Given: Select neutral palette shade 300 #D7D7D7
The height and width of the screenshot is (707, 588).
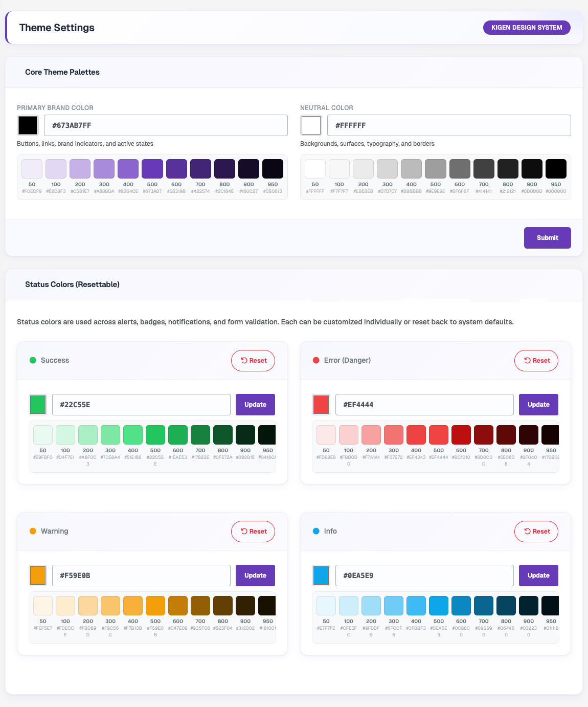Looking at the screenshot, I should (x=387, y=169).
